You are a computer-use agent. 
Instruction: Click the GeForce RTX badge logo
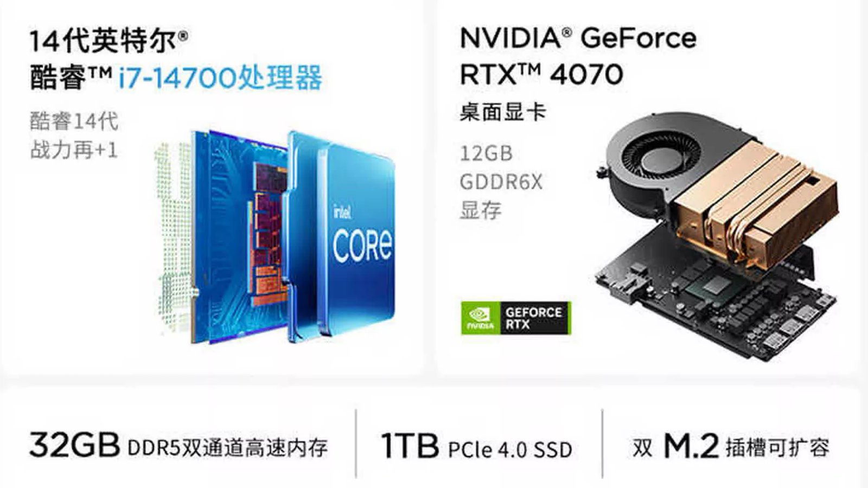516,318
